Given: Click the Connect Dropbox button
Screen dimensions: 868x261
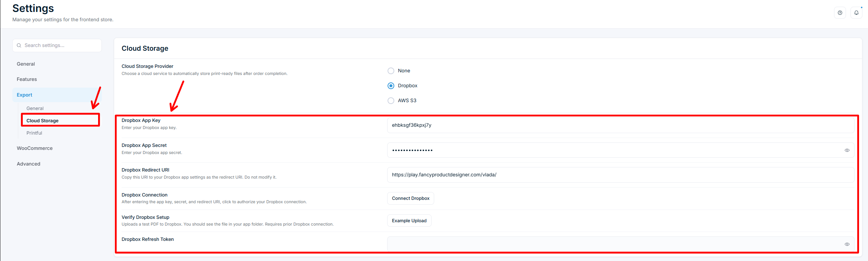Looking at the screenshot, I should (411, 198).
